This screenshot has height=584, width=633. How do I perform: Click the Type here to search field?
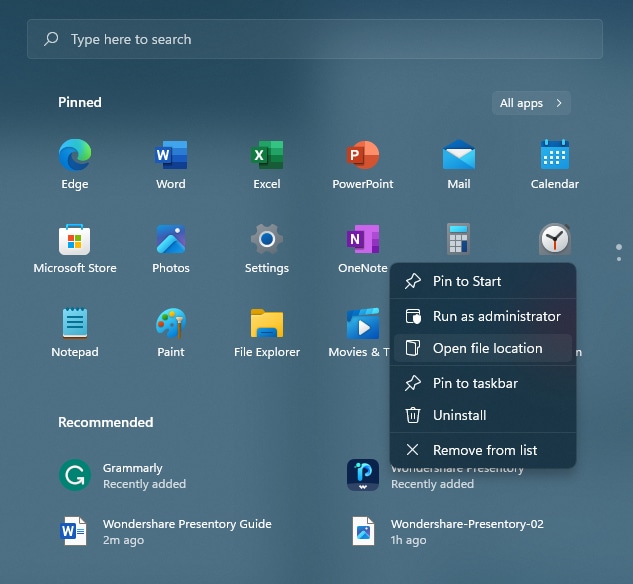point(315,39)
